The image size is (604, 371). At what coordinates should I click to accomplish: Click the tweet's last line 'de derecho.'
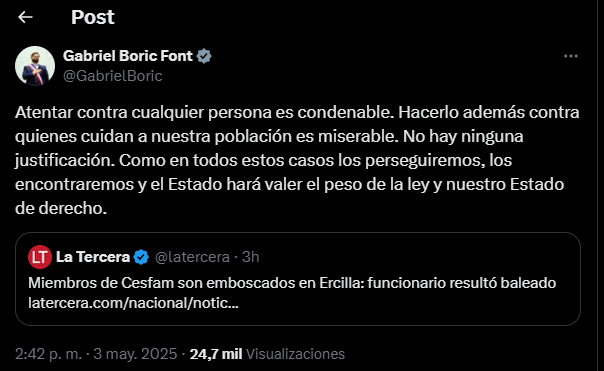click(61, 208)
